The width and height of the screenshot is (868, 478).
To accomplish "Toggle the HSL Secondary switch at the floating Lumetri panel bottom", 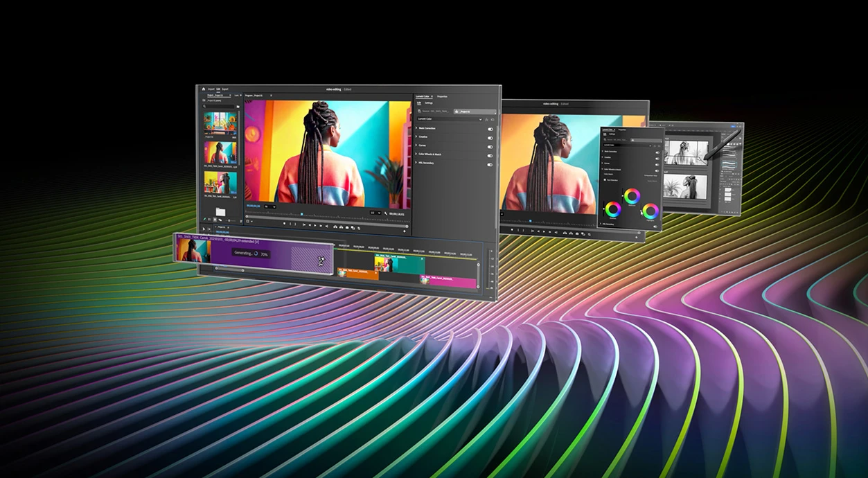I will 655,227.
